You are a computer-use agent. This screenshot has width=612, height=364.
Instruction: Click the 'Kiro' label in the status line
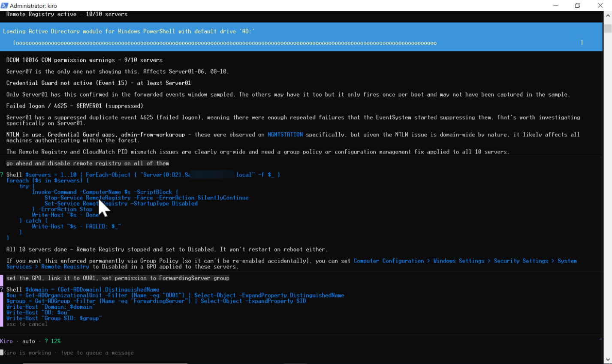pos(6,341)
